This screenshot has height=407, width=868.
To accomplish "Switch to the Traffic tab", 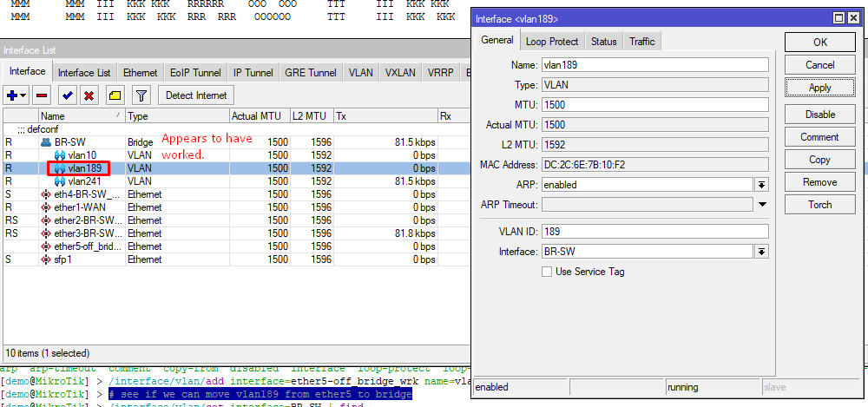I will (x=642, y=42).
